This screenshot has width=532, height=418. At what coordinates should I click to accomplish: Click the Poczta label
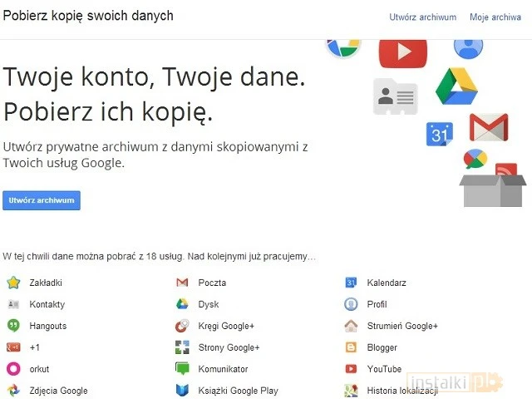pos(212,283)
